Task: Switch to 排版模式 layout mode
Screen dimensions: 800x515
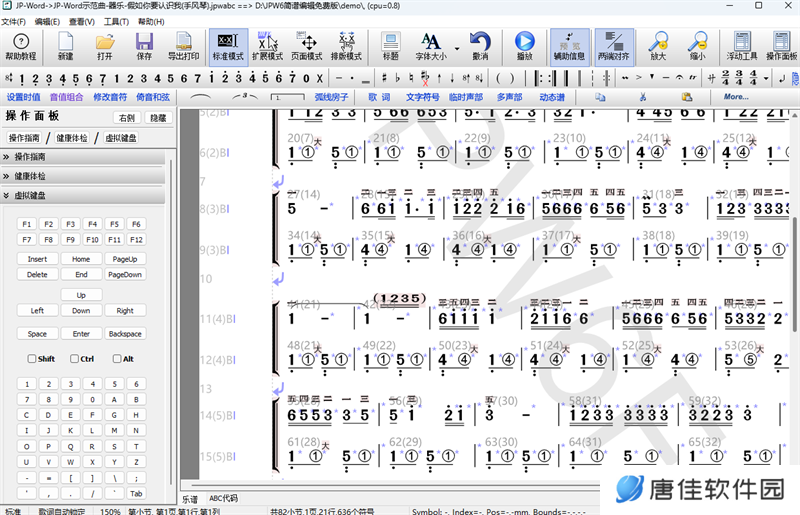Action: pyautogui.click(x=346, y=47)
